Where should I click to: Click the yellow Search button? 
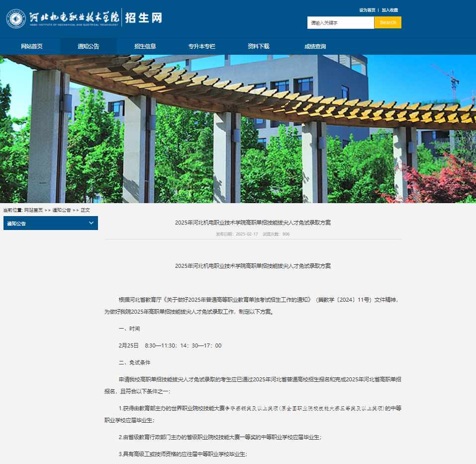point(387,22)
